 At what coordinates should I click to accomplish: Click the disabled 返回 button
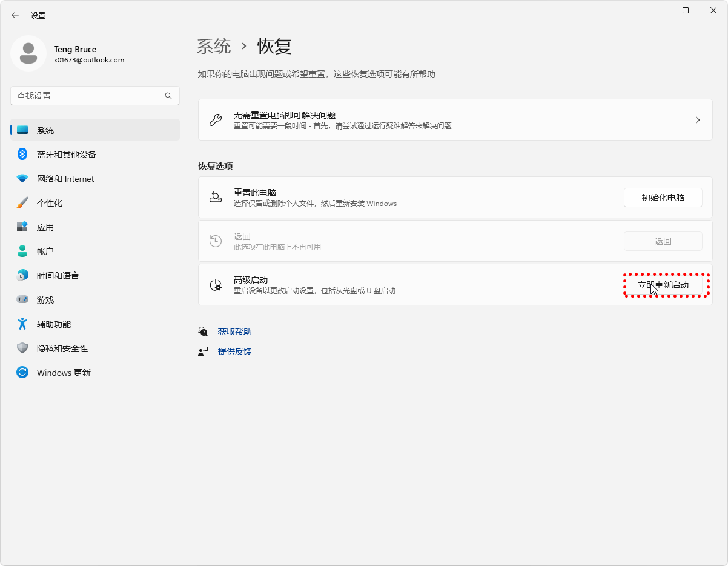[663, 241]
